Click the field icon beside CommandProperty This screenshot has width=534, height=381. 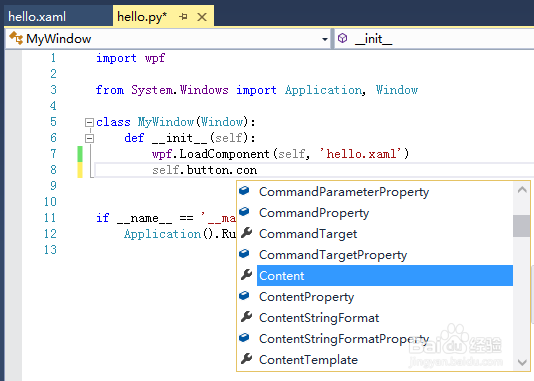245,212
